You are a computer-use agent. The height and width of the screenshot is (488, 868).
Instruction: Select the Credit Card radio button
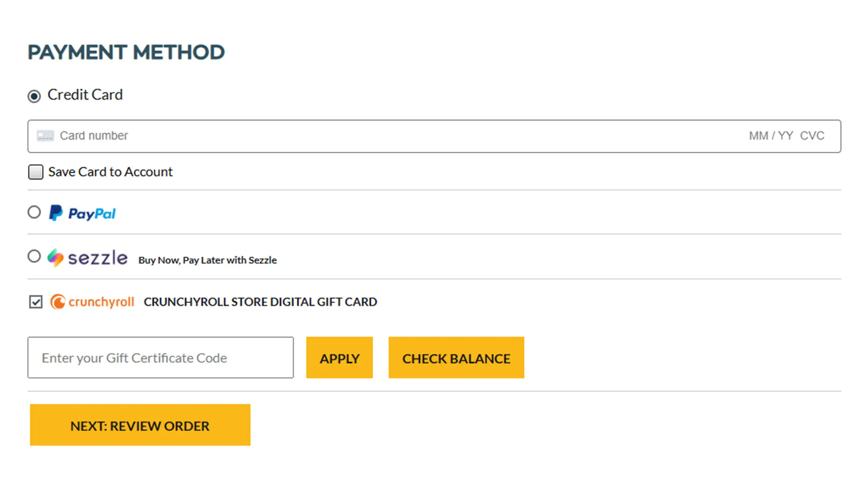pyautogui.click(x=34, y=96)
